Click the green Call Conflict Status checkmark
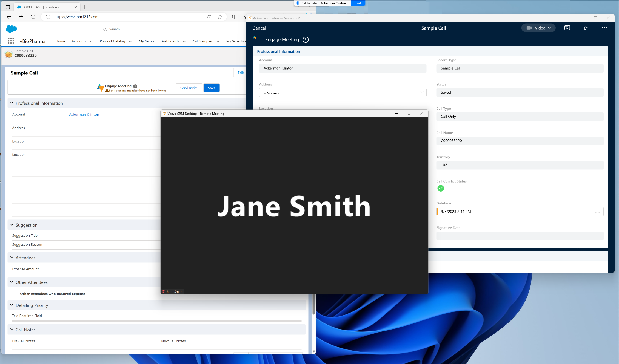The height and width of the screenshot is (364, 619). (441, 188)
